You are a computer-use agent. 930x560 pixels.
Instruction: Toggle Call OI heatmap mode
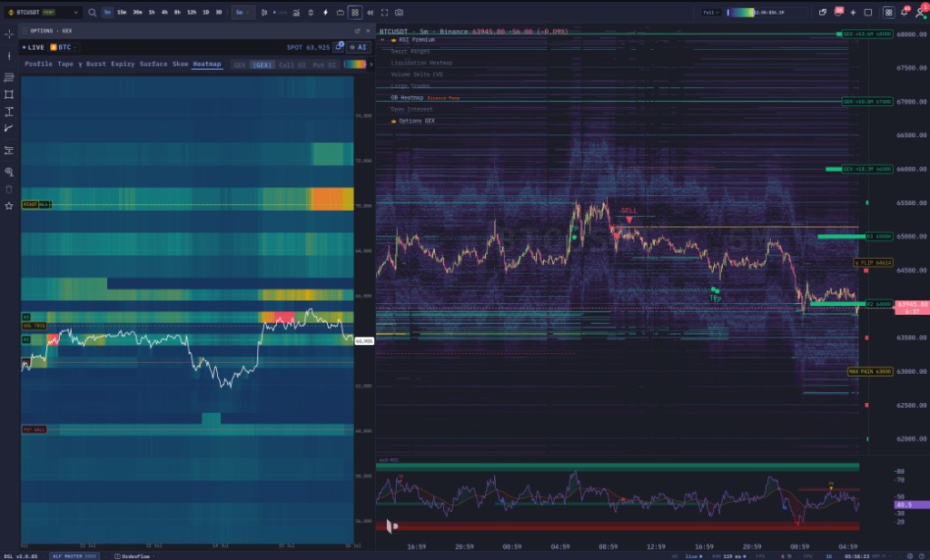click(292, 65)
